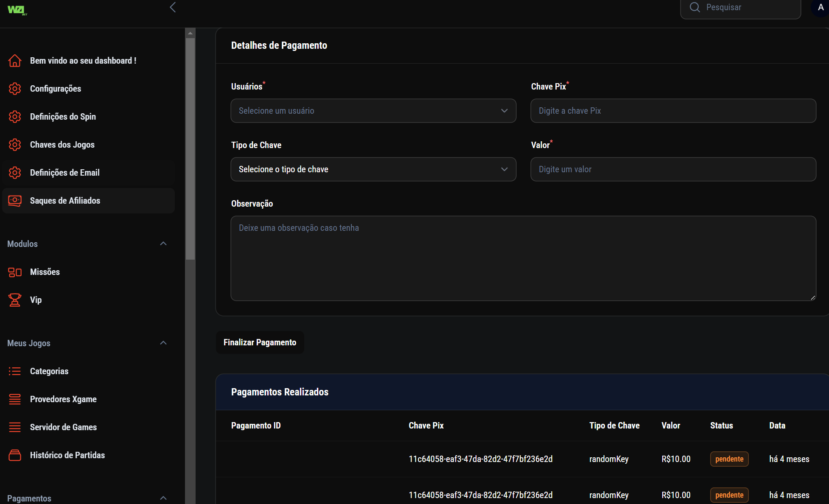
Task: Click the search magnifier icon
Action: (x=695, y=7)
